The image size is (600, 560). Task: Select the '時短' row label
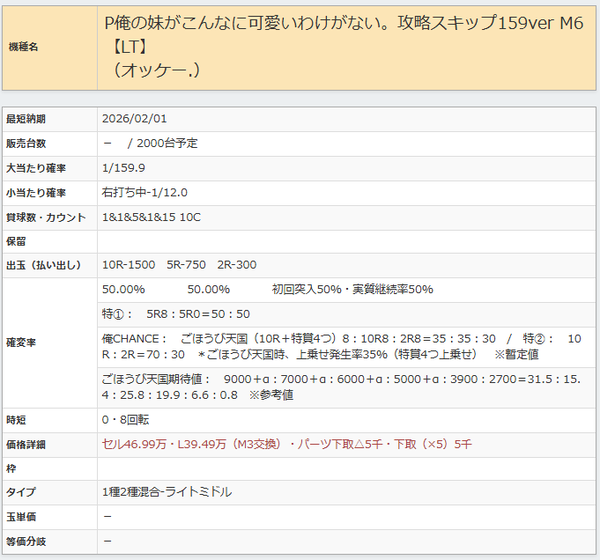tap(16, 420)
